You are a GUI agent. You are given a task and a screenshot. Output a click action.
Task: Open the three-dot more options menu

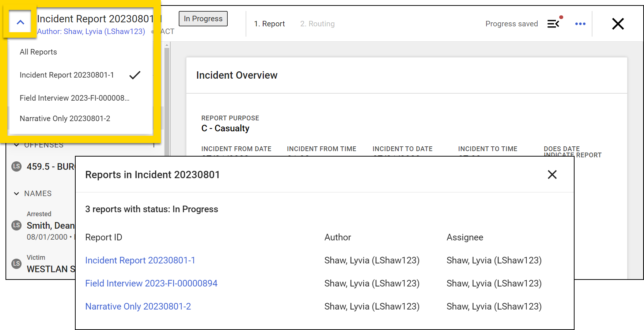pyautogui.click(x=580, y=23)
